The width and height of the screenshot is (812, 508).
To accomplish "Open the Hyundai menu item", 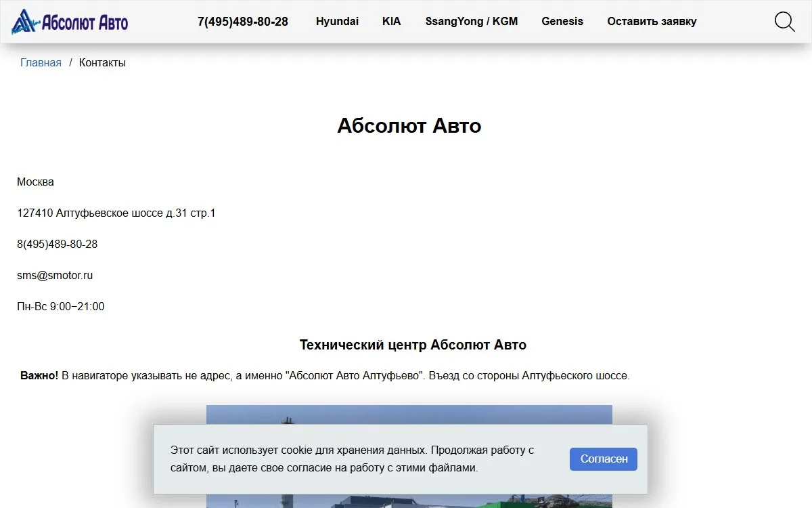I will point(337,22).
